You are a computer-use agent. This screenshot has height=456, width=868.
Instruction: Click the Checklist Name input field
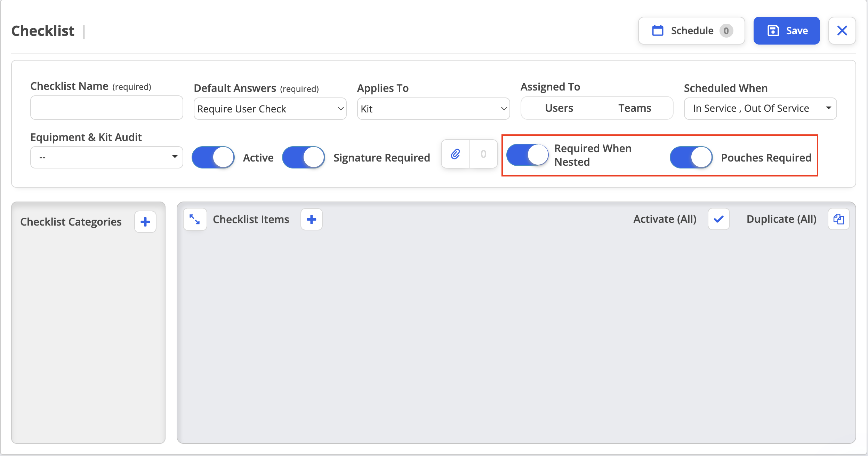click(106, 108)
